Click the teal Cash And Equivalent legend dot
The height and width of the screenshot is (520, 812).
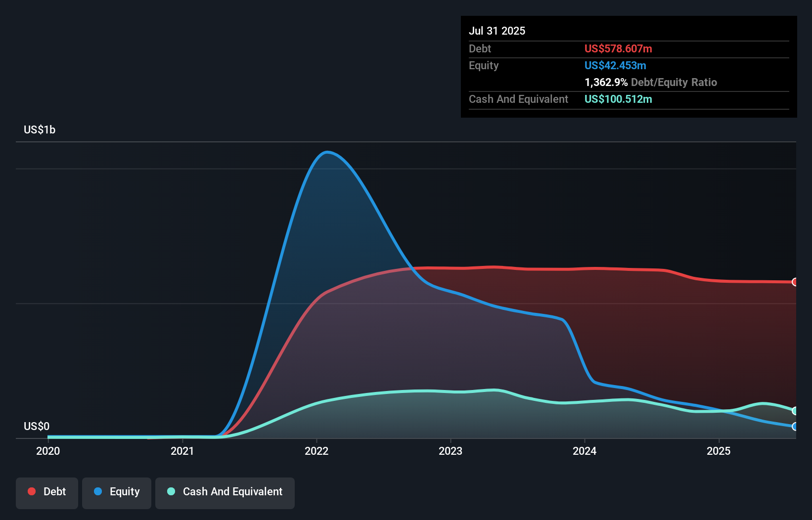[x=171, y=492]
